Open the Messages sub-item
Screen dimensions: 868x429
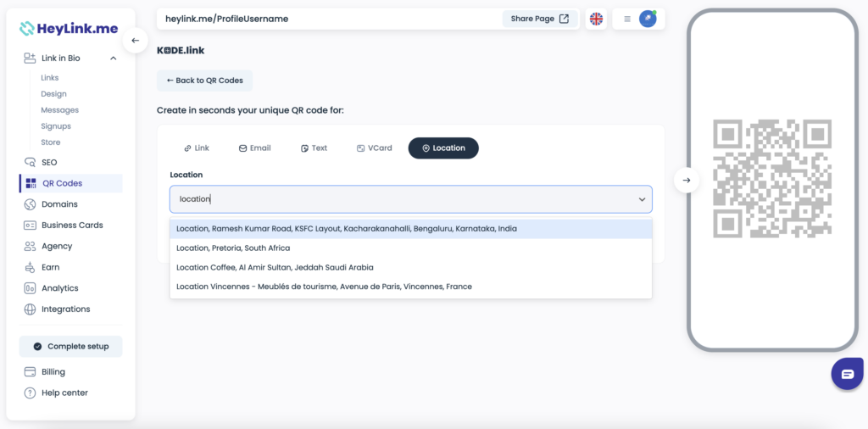pyautogui.click(x=60, y=110)
